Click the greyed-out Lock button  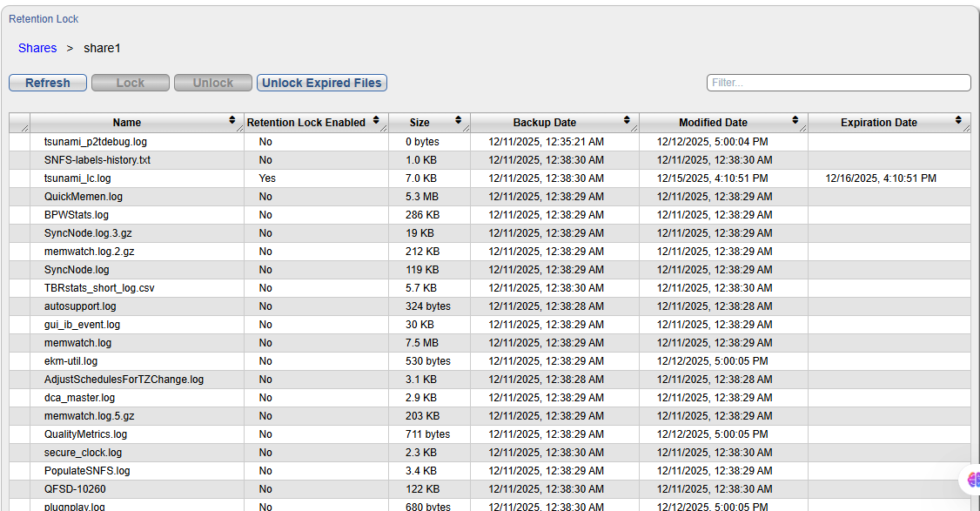coord(131,83)
